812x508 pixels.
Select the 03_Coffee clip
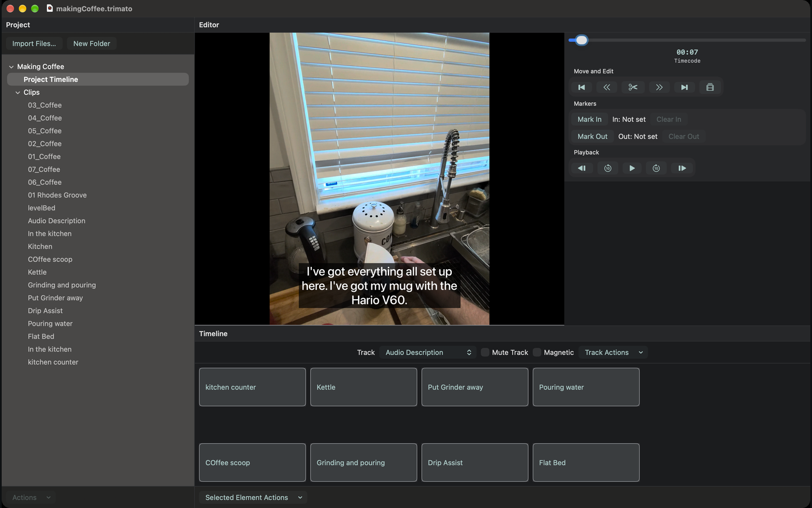coord(45,105)
